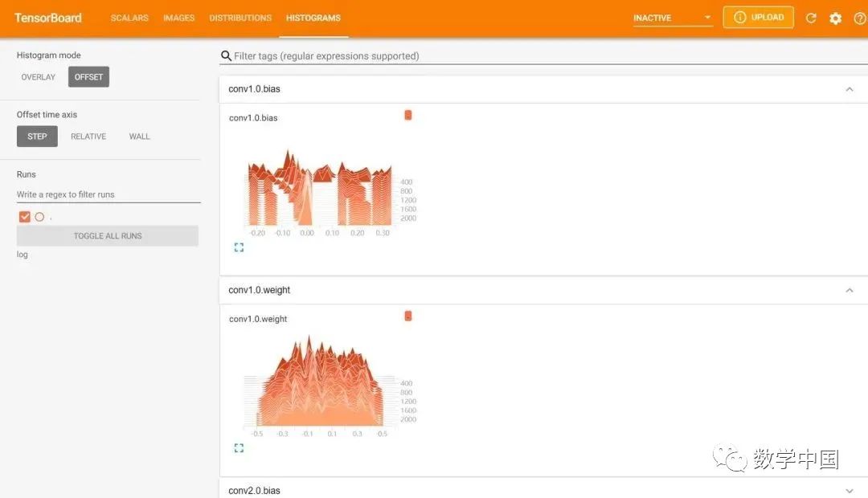Click the run color swatch on conv1.0.weight chart
Image resolution: width=868 pixels, height=498 pixels.
[408, 316]
